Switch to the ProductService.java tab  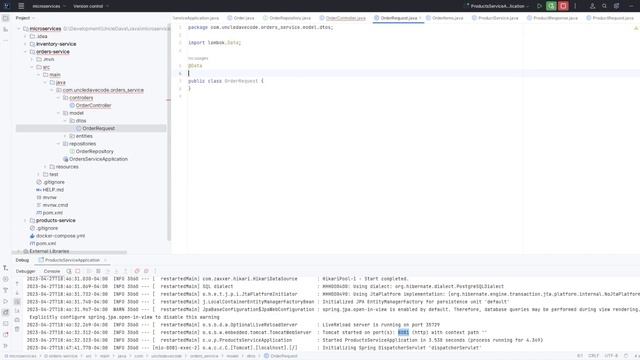495,18
